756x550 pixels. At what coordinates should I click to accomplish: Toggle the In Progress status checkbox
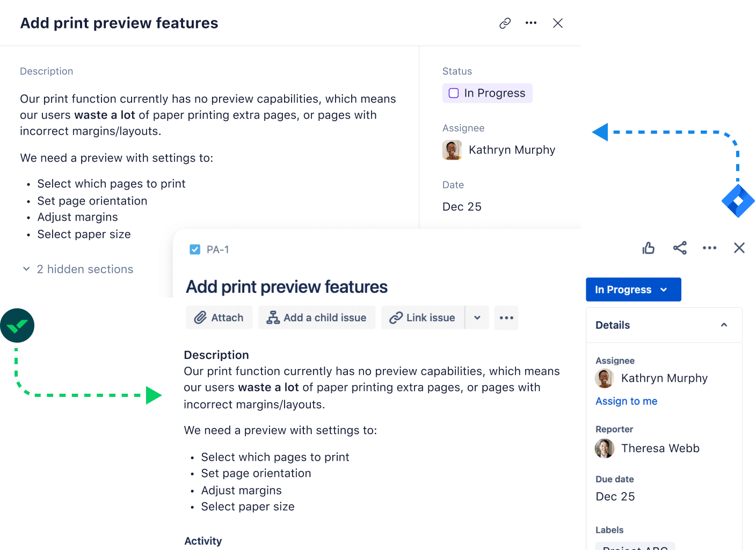(454, 93)
